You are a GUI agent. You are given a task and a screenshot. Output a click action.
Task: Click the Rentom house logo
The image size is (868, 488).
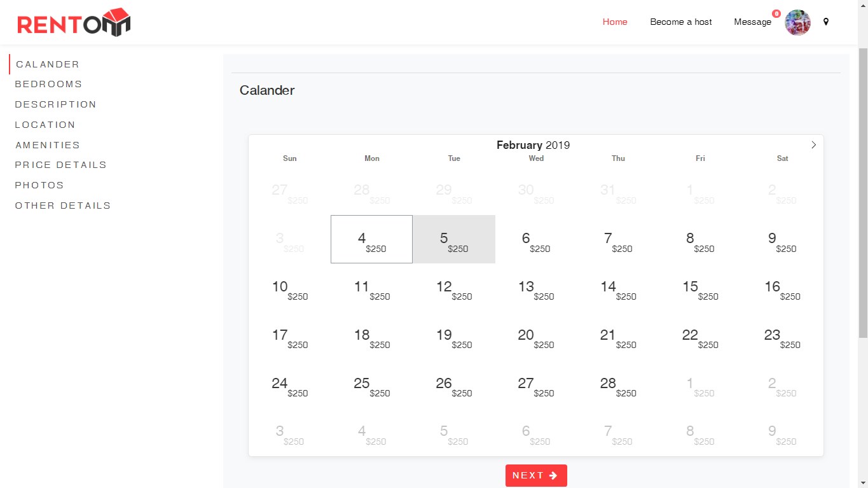(74, 22)
